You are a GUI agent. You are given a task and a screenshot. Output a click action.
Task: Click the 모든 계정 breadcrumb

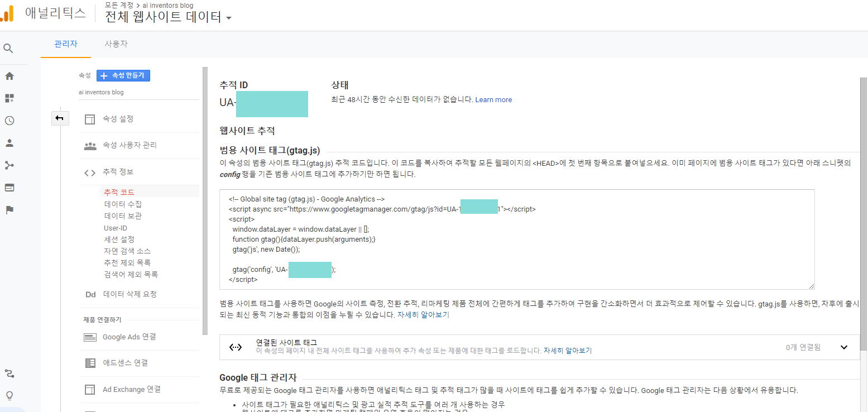coord(119,6)
